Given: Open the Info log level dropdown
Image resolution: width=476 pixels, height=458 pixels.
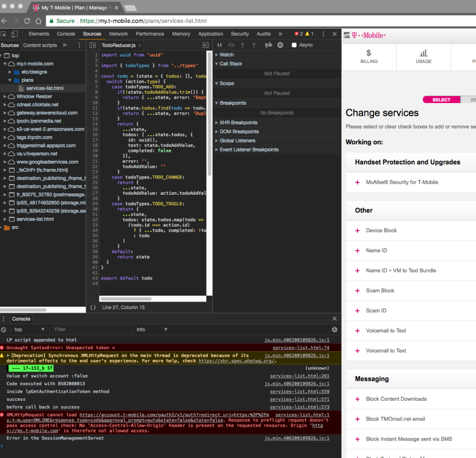Looking at the screenshot, I should [x=152, y=330].
